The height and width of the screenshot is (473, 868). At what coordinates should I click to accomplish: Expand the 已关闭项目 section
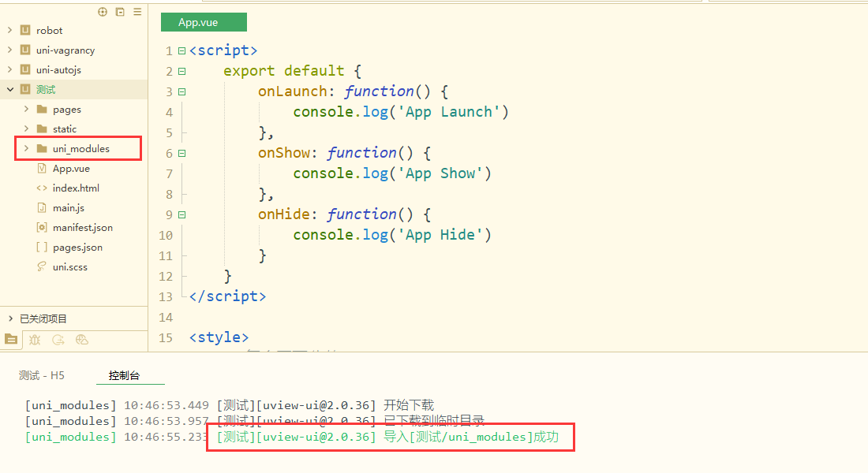(x=10, y=318)
